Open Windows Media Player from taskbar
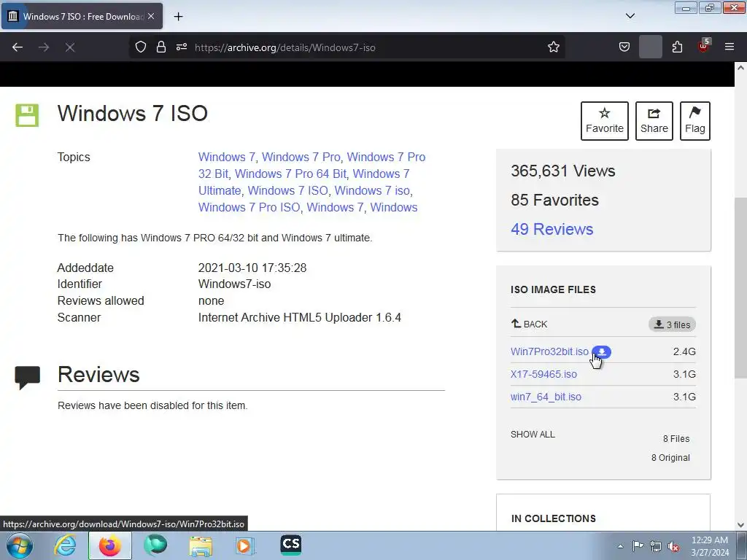Screen dimensions: 747x560 click(x=245, y=545)
